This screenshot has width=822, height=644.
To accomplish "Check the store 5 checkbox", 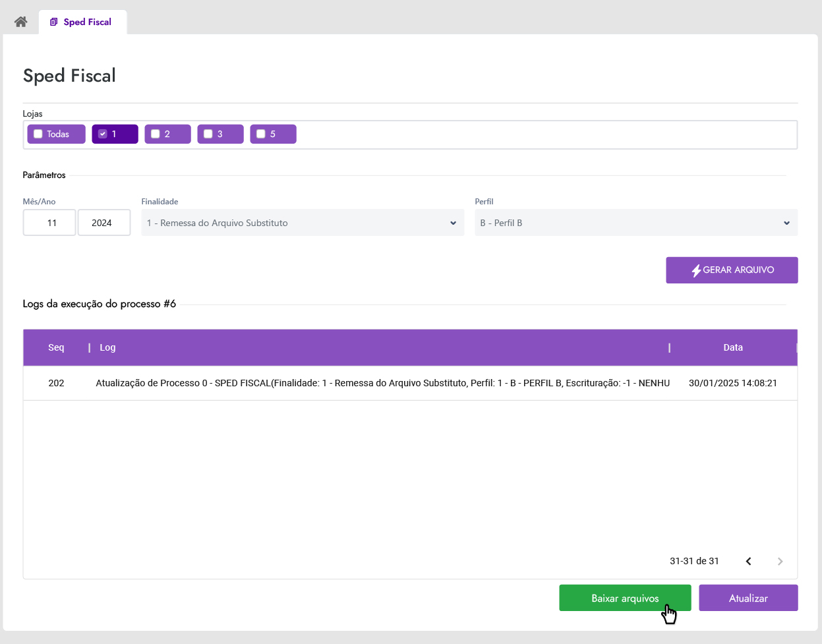I will [261, 134].
